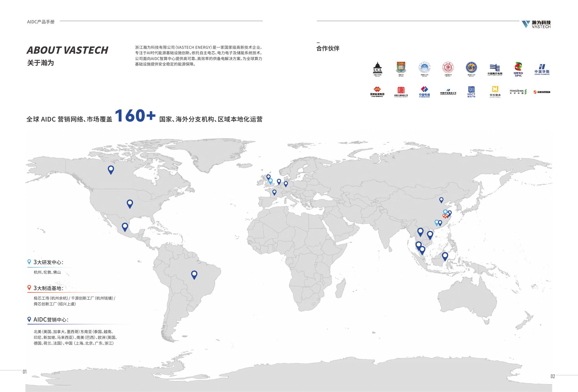Viewport: 578px width, 392px height.
Task: Open the China Southern Power Grid logo
Action: 495,70
